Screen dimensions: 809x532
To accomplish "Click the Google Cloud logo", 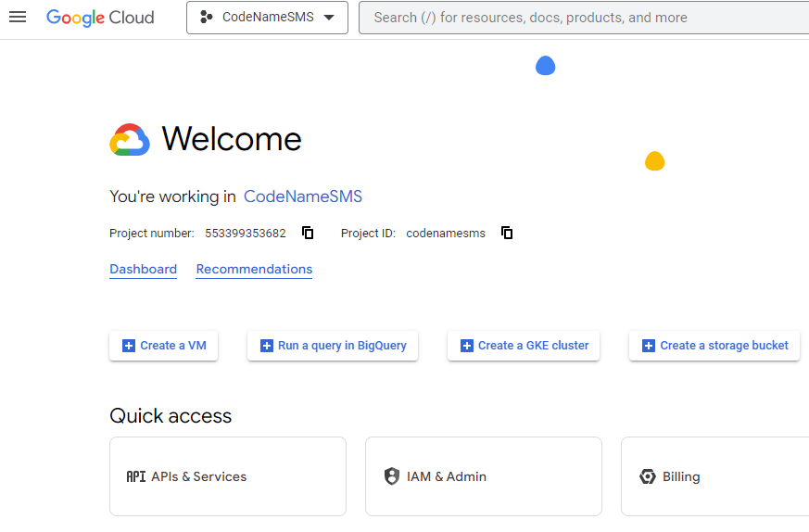I will pos(100,18).
